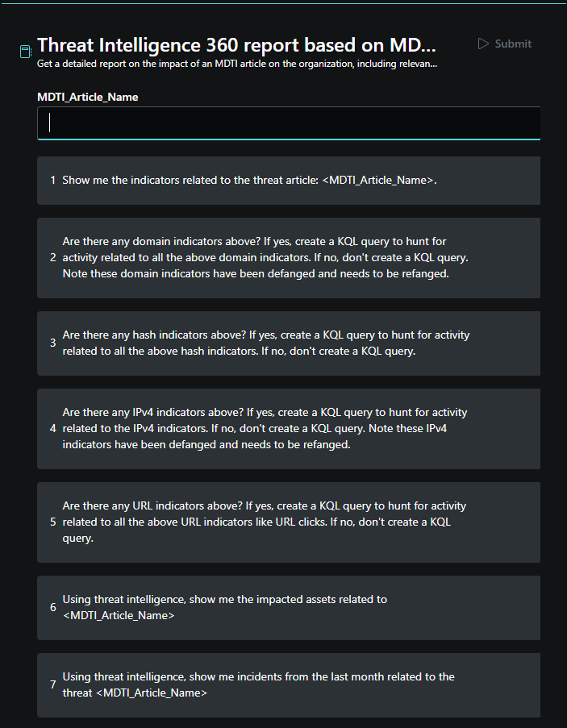The width and height of the screenshot is (567, 728).
Task: Click the promptbook icon beside the title
Action: pos(26,52)
